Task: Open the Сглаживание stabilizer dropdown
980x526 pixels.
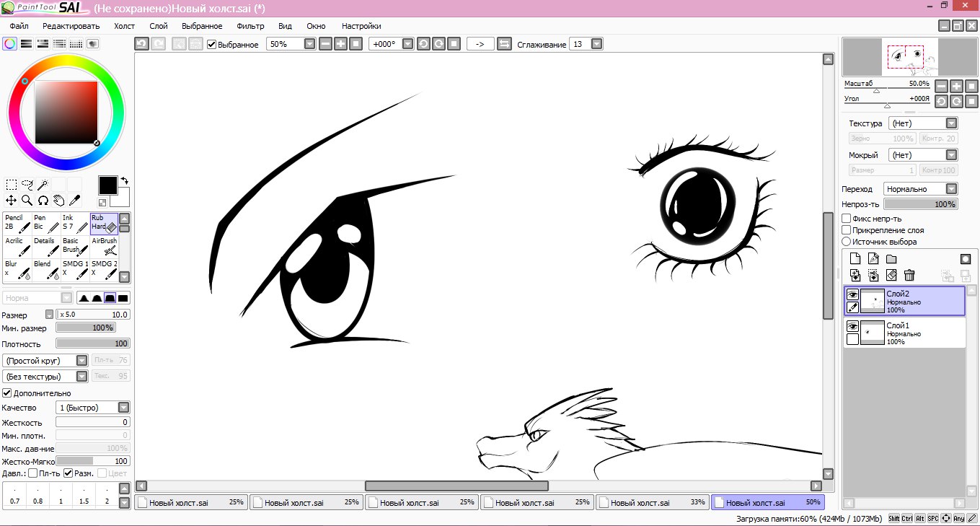Action: coord(596,44)
